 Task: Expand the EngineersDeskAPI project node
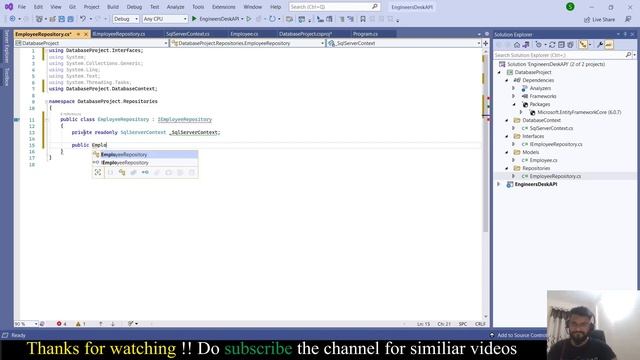499,184
